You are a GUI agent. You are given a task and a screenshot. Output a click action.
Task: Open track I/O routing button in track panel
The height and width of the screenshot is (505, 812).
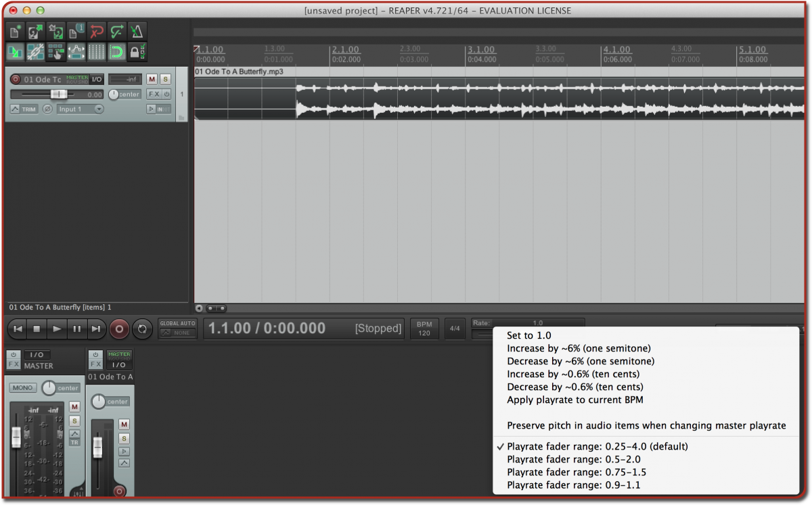click(x=97, y=80)
